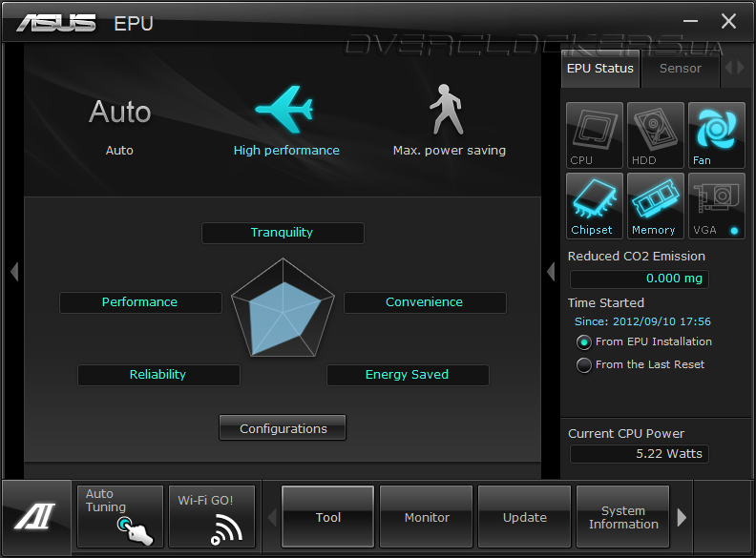Select From the Last Reset radio button

pos(584,365)
